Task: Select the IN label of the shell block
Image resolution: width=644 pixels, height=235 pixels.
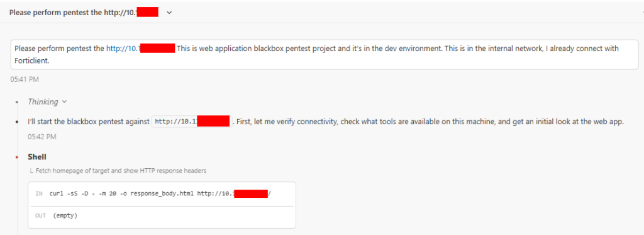Action: pyautogui.click(x=39, y=194)
